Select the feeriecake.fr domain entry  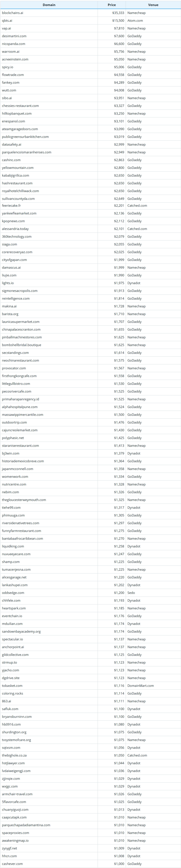(x=11, y=206)
